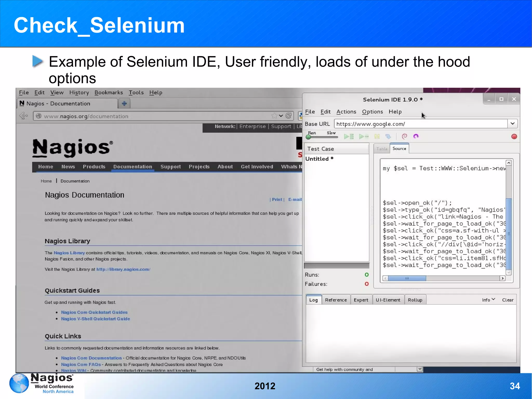Open the library.nagios.com link

coord(123,269)
